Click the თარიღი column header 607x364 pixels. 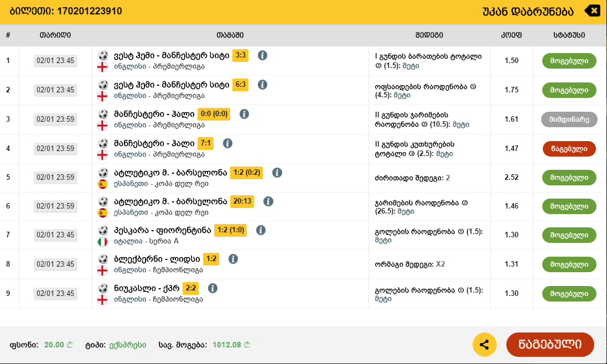pyautogui.click(x=55, y=35)
